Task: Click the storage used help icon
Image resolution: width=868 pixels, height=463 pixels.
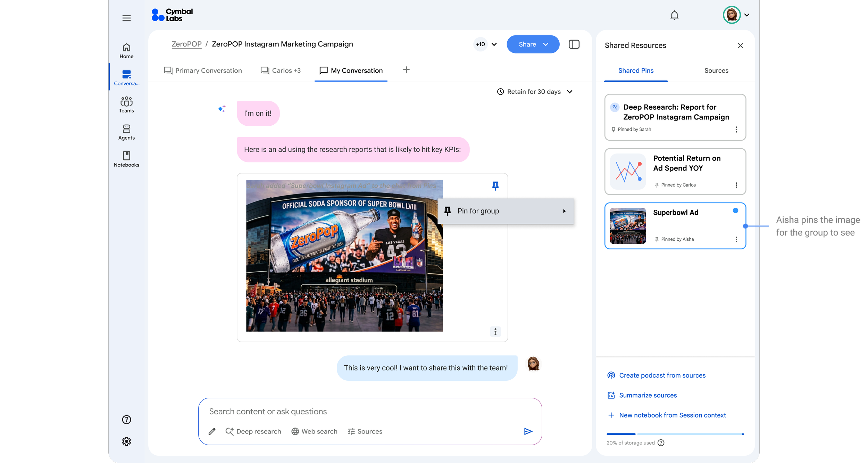Action: point(661,443)
